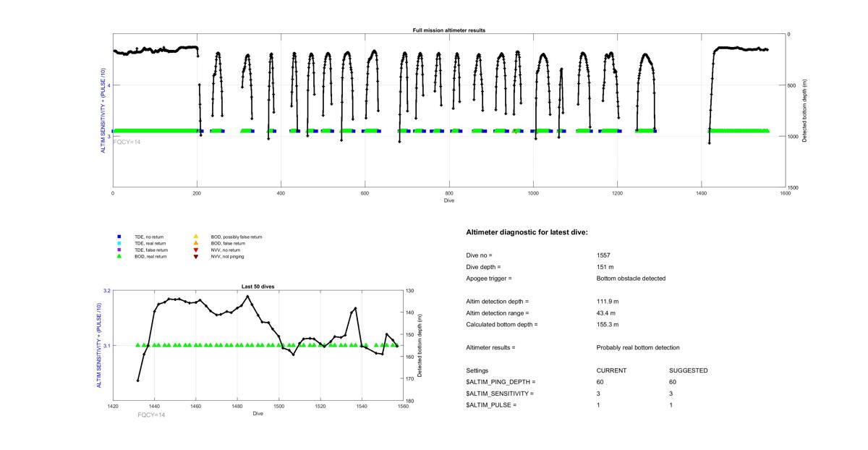Click the suggested $ALTIM_PULSE value 1
The height and width of the screenshot is (450, 868).
tap(672, 405)
